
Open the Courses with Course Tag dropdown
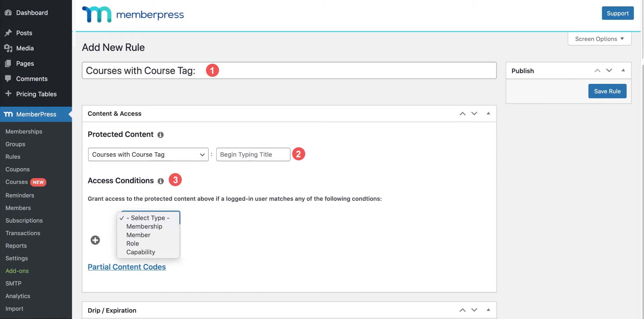pos(148,155)
